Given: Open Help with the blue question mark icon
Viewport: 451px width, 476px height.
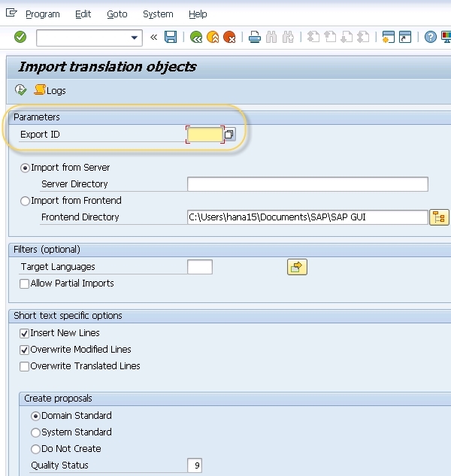Looking at the screenshot, I should pyautogui.click(x=431, y=38).
